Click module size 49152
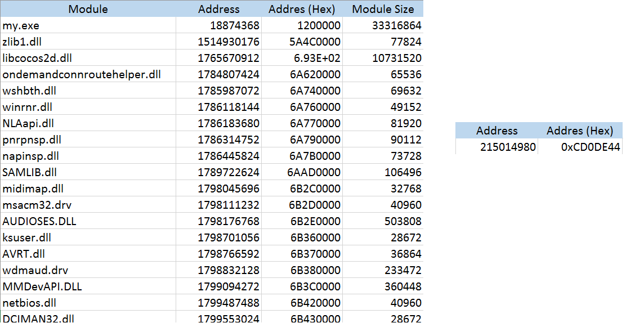This screenshot has width=644, height=323. [x=383, y=107]
